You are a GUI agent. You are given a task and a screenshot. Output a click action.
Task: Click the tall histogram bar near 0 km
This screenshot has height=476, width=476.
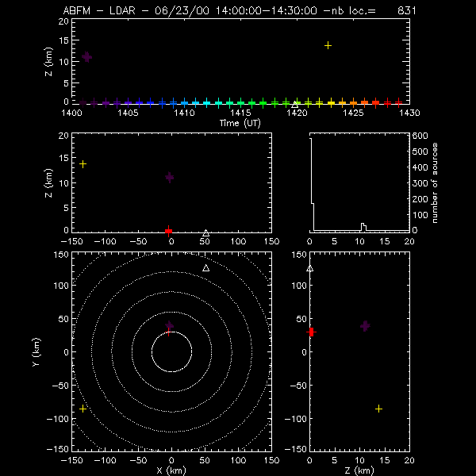point(311,185)
